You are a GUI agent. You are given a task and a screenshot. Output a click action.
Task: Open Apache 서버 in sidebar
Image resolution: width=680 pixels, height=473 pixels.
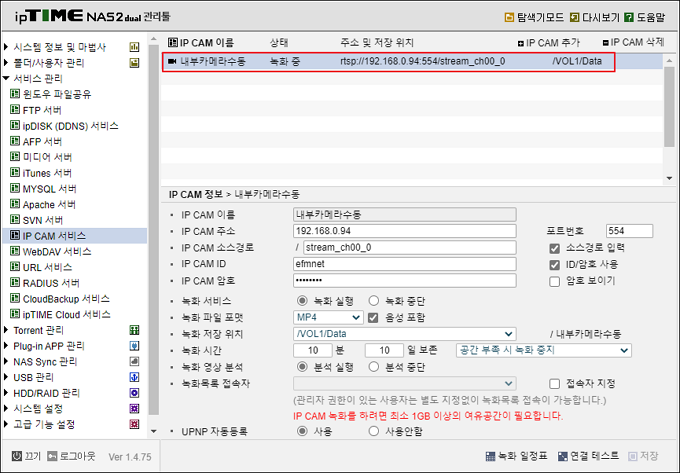pyautogui.click(x=49, y=205)
